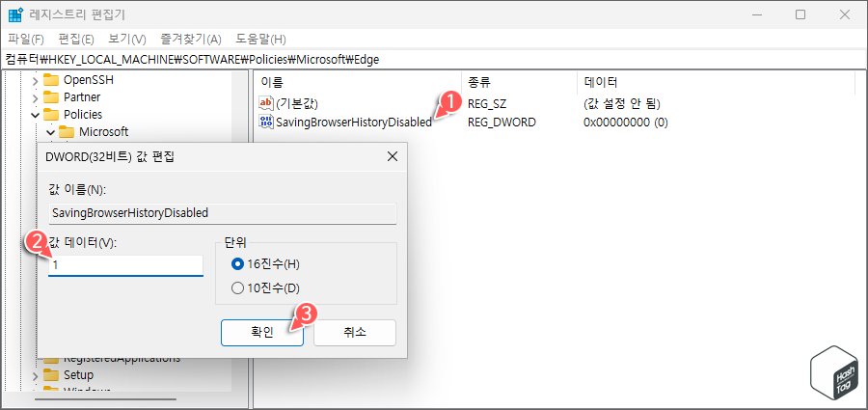Screen dimensions: 868x410
Task: Expand the Partner tree node
Action: (36, 97)
